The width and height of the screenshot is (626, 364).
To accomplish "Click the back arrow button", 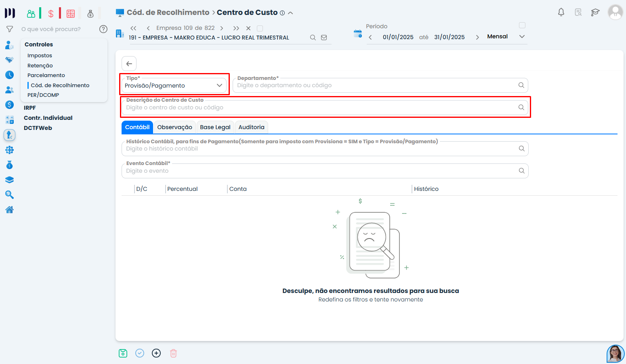I will point(129,64).
